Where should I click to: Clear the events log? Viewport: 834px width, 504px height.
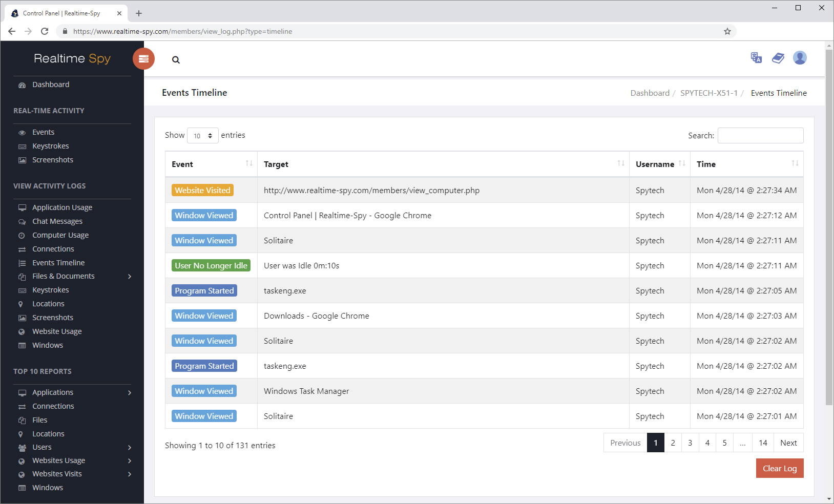point(780,469)
